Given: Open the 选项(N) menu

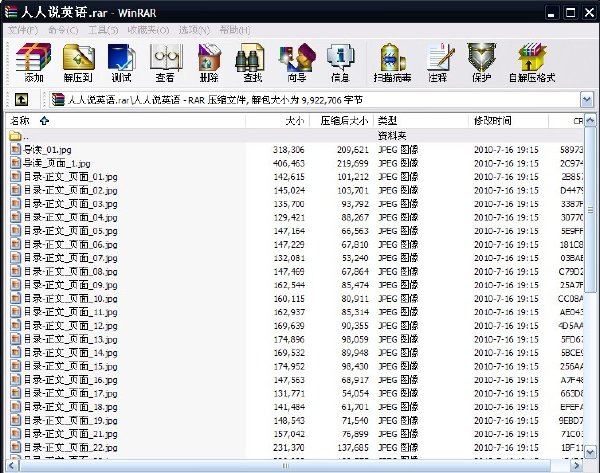Looking at the screenshot, I should (194, 30).
